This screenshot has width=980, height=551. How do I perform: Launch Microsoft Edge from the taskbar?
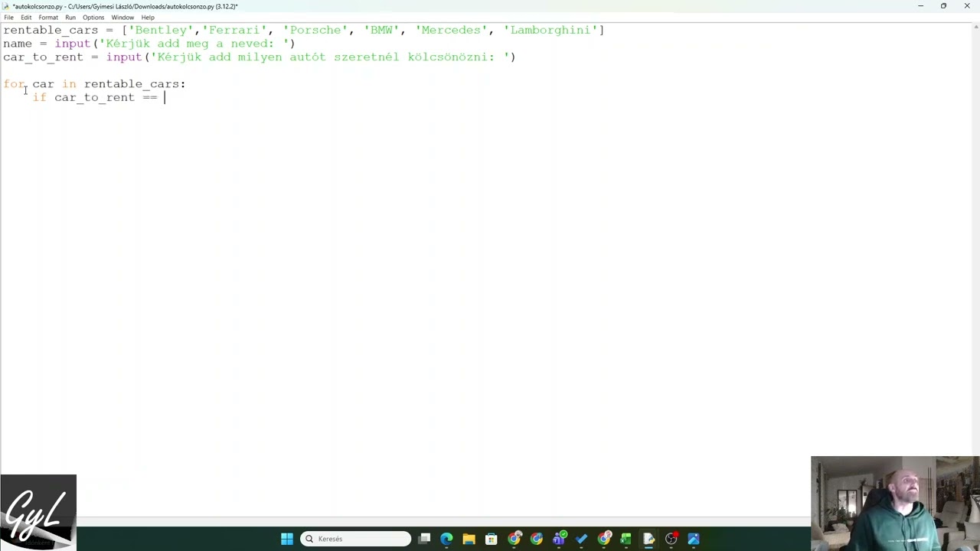pos(446,539)
